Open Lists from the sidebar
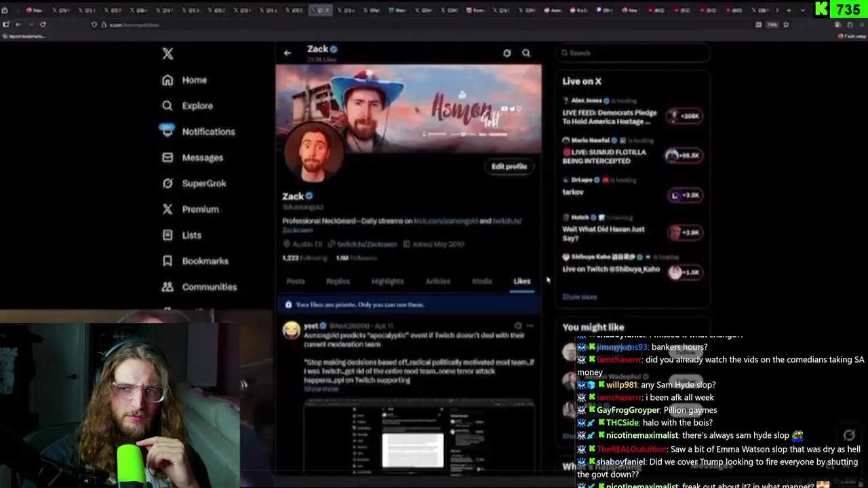The width and height of the screenshot is (868, 488). (x=182, y=235)
